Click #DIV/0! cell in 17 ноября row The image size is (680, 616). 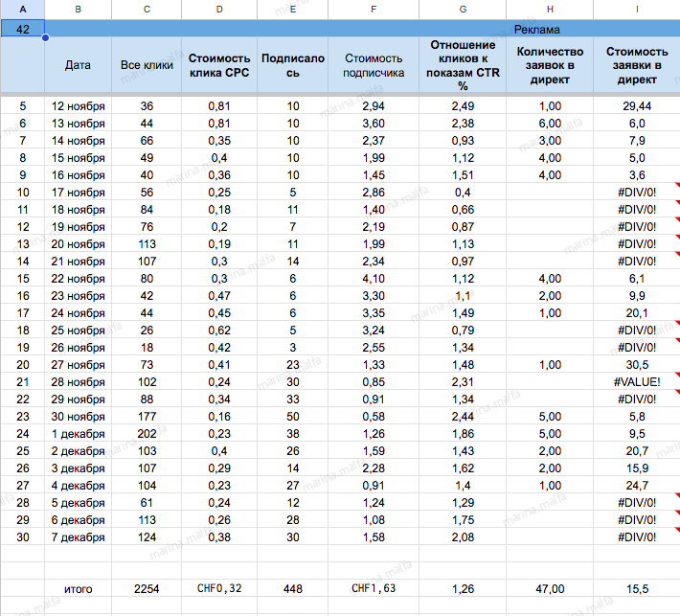(x=637, y=193)
